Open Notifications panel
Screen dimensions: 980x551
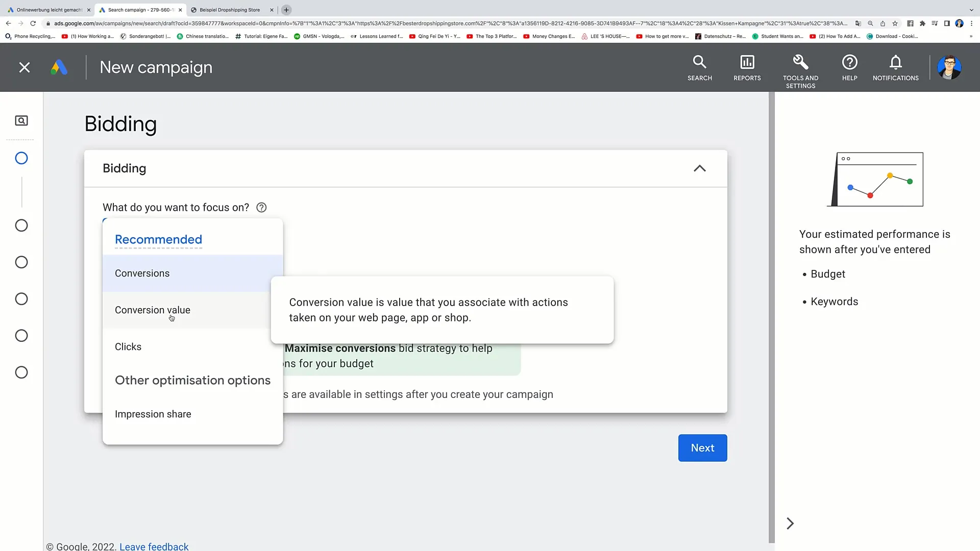click(x=895, y=67)
